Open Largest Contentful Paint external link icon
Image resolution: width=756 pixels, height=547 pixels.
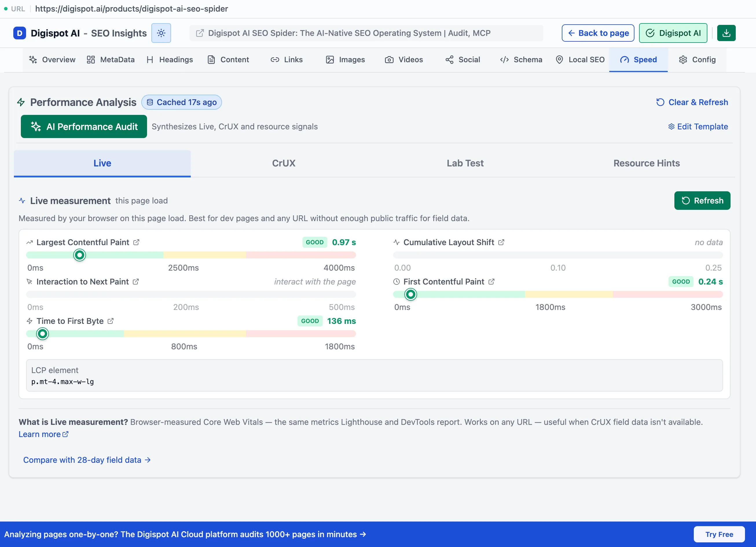pos(136,242)
